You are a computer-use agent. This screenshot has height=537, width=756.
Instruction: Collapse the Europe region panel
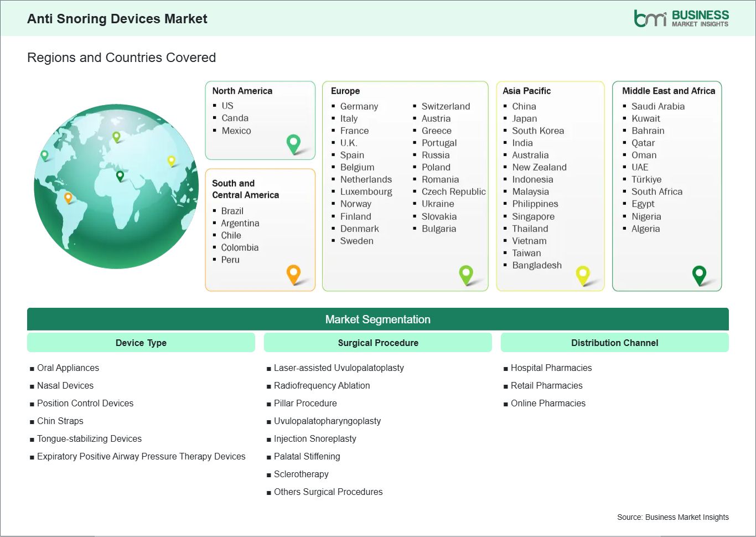(405, 185)
